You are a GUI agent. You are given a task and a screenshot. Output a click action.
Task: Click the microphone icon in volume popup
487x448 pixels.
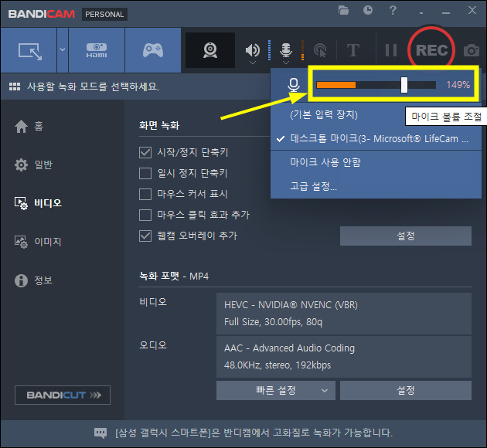(294, 85)
